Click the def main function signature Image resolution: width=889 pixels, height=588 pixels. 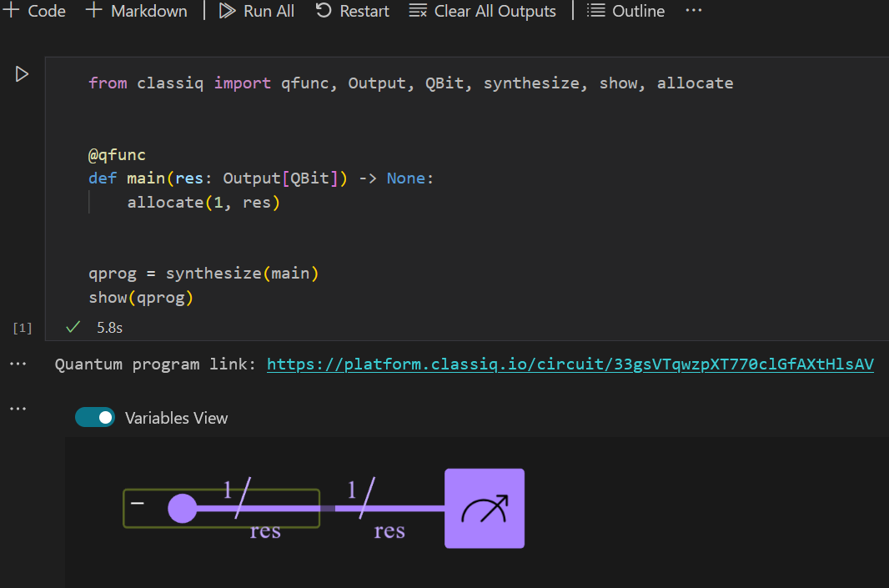tap(261, 178)
